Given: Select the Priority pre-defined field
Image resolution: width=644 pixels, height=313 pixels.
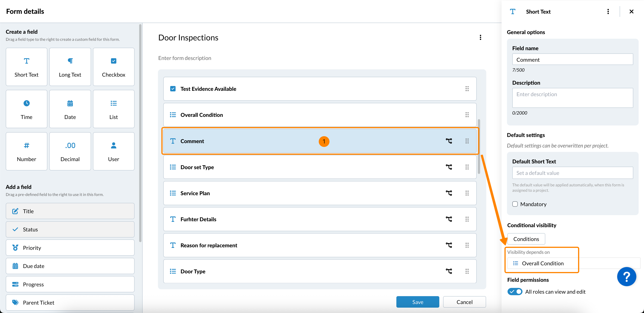Looking at the screenshot, I should [70, 248].
